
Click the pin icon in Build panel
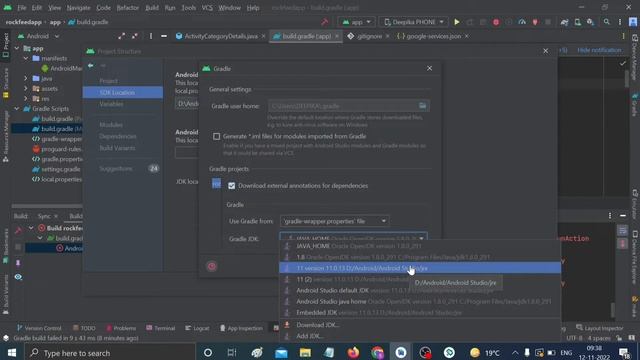coord(18,263)
